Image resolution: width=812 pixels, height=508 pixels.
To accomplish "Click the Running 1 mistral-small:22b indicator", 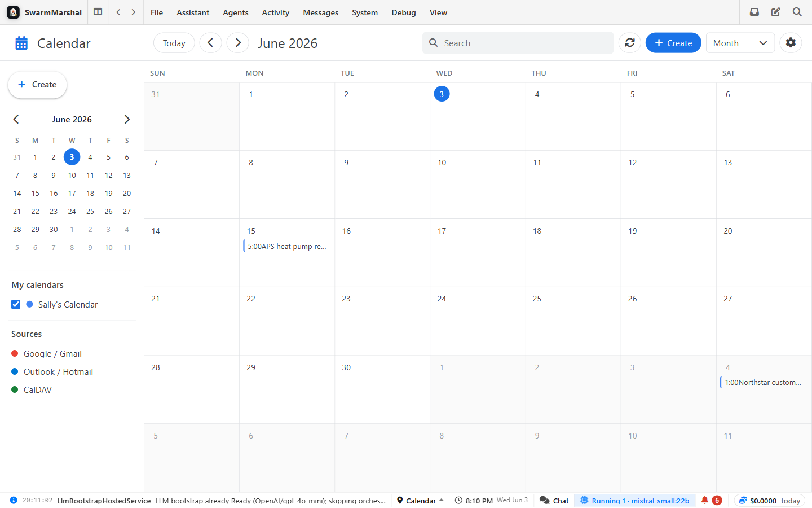I will coord(634,500).
